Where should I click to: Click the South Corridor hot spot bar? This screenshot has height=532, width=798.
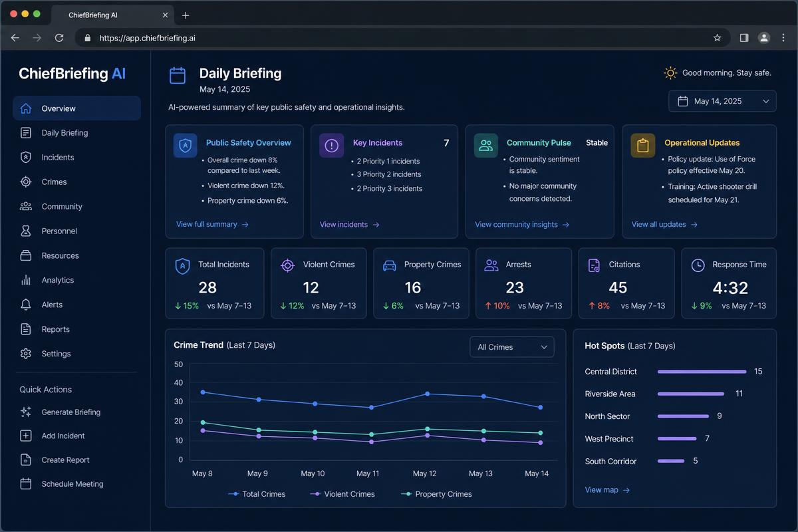(671, 461)
